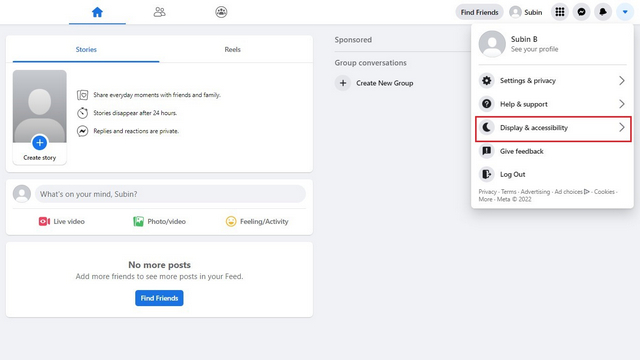Click the Share everyday moments story icon
Screen dimensions: 640x360
tap(82, 95)
